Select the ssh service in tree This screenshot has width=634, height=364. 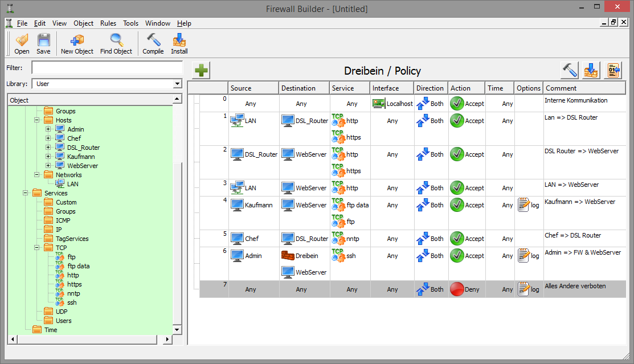click(72, 302)
